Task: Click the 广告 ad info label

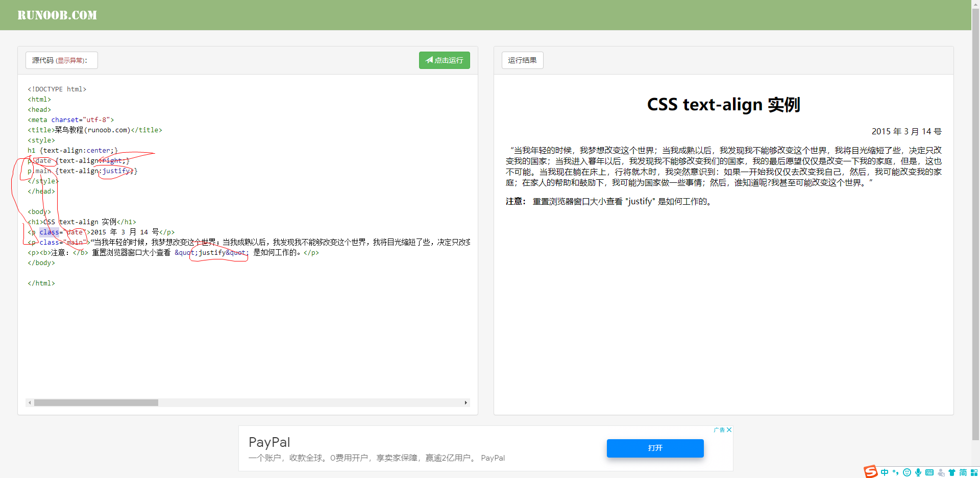Action: (719, 430)
